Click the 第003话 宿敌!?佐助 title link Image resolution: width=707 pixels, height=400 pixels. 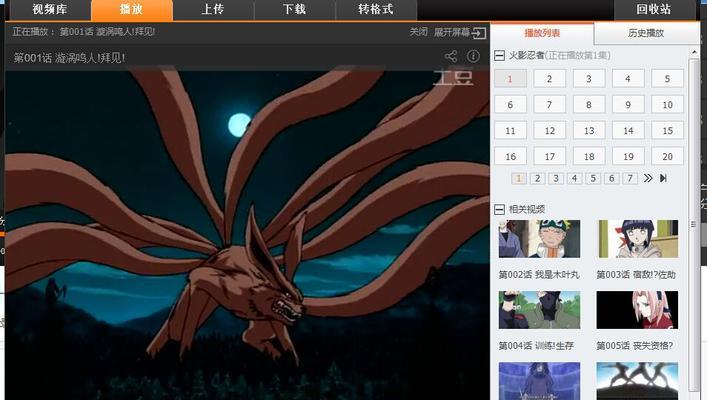[636, 274]
